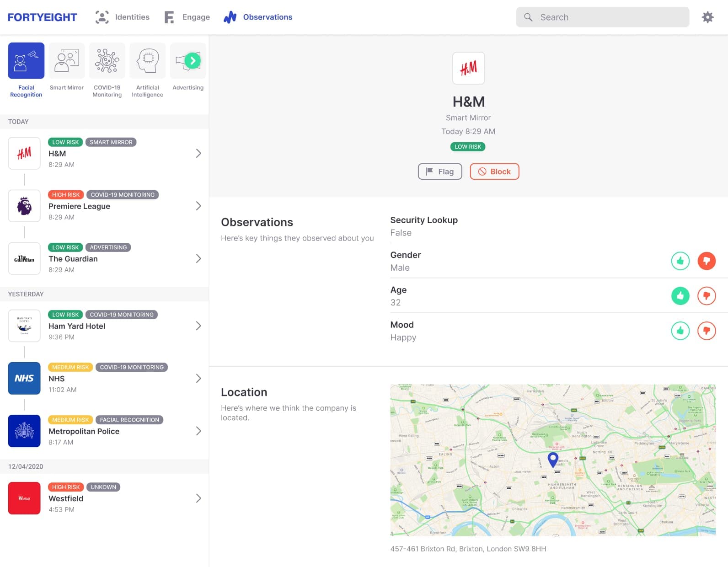
Task: Click the HIGH RISK tag on Premiere League
Action: pyautogui.click(x=66, y=195)
